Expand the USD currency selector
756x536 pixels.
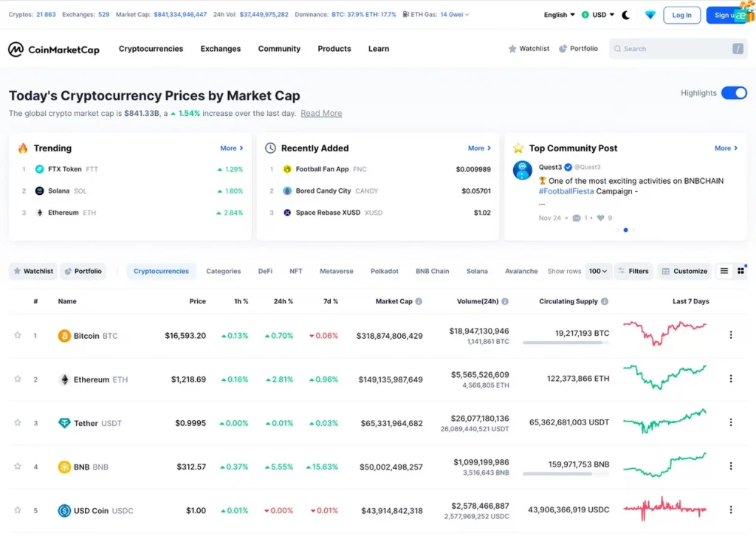click(x=597, y=15)
